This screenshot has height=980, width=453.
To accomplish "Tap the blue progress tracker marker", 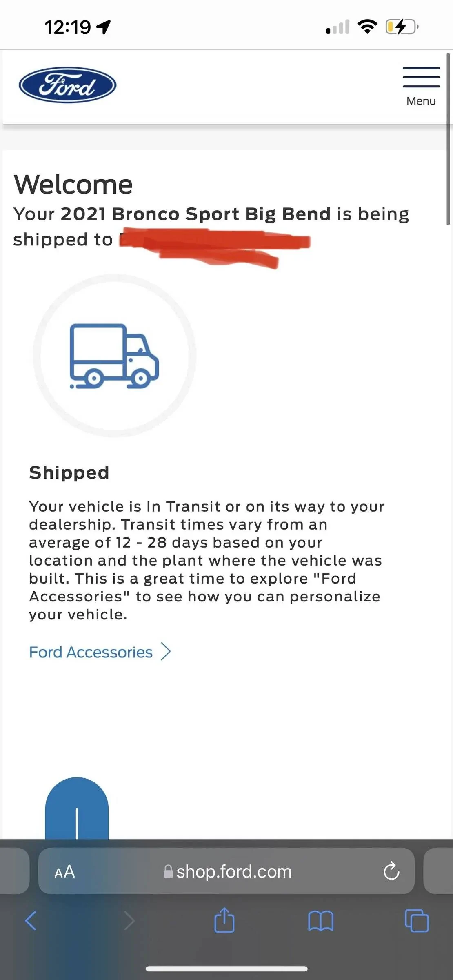I will (x=77, y=808).
